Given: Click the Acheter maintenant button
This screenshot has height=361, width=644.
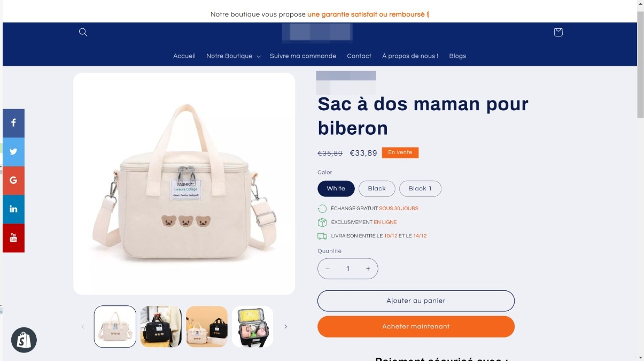Looking at the screenshot, I should coord(416,326).
